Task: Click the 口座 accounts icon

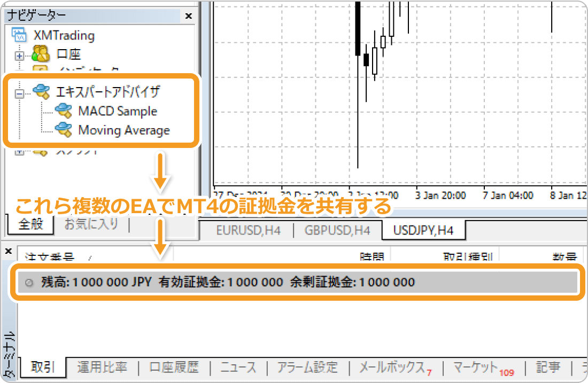Action: [41, 53]
